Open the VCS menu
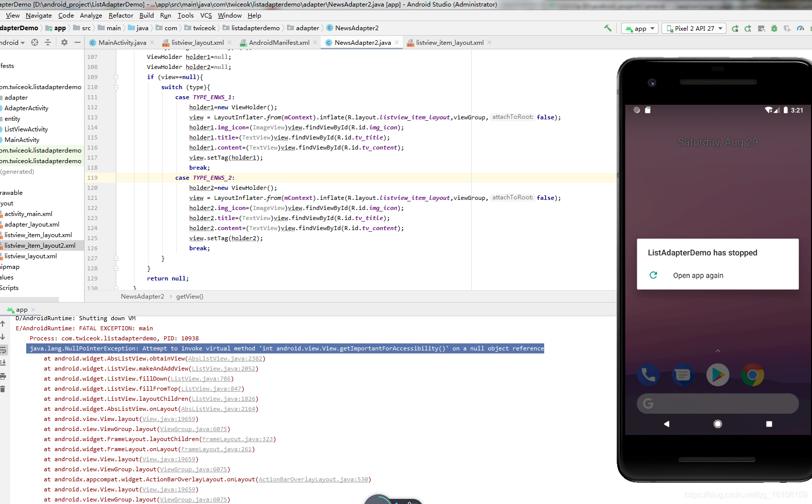 [x=206, y=16]
